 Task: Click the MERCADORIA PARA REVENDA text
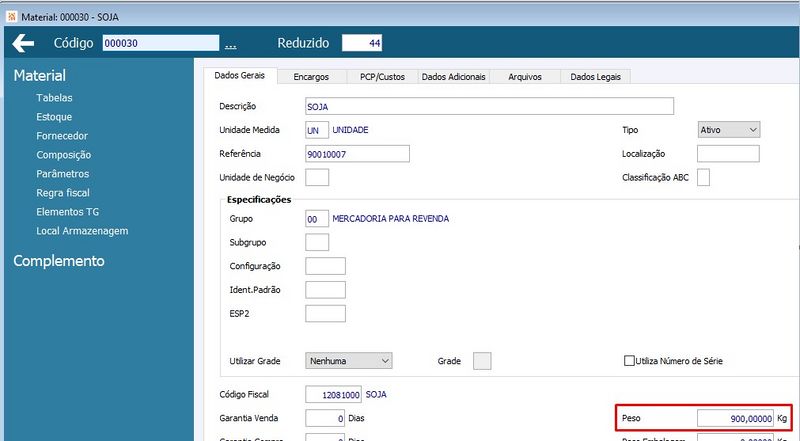point(391,218)
